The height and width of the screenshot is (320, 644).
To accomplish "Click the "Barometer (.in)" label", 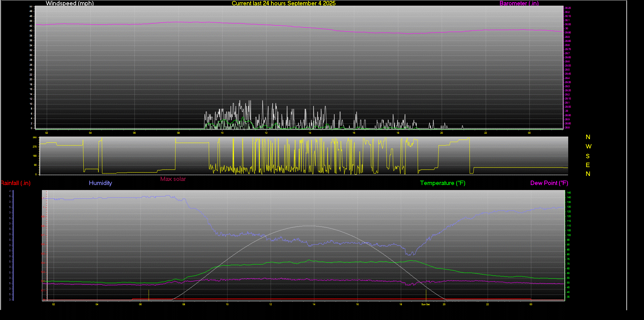I will [x=519, y=3].
